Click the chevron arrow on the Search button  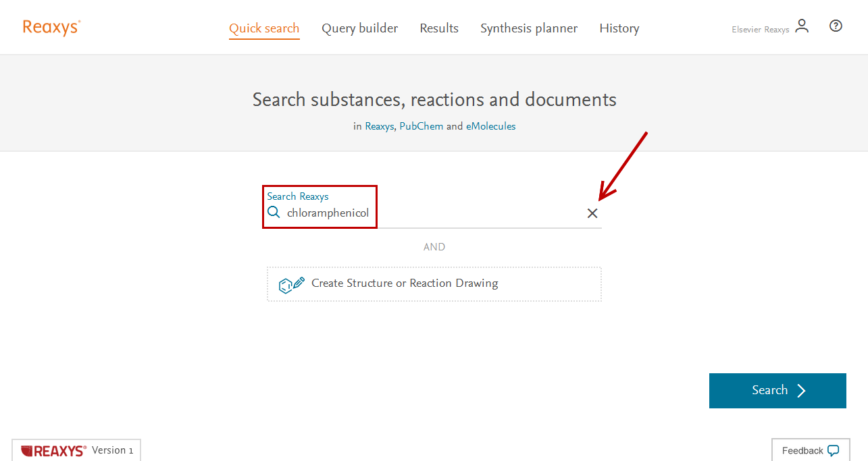[x=802, y=391]
